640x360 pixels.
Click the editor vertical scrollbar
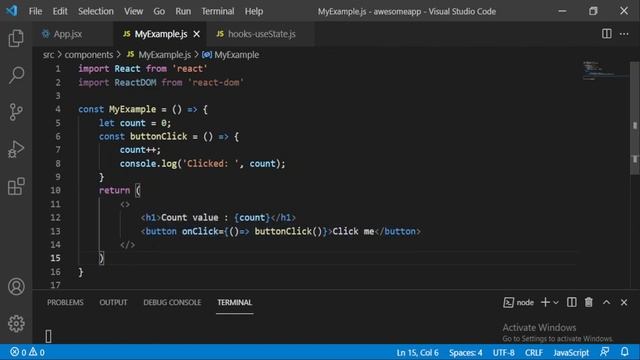pyautogui.click(x=635, y=118)
